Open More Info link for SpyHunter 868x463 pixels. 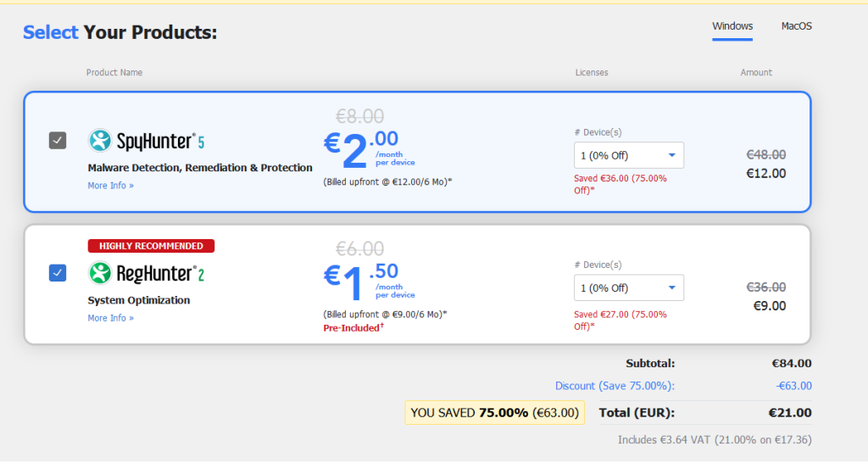(110, 186)
